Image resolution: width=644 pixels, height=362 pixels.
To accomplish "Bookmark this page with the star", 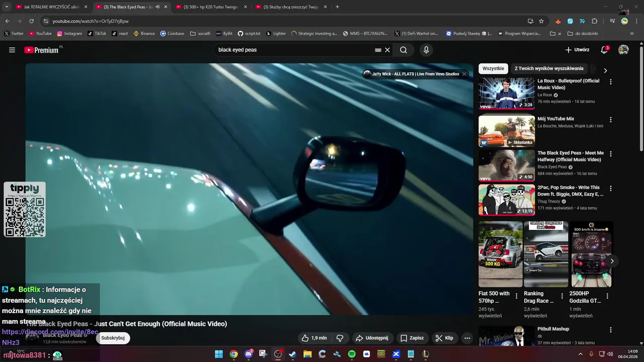I will pyautogui.click(x=541, y=21).
